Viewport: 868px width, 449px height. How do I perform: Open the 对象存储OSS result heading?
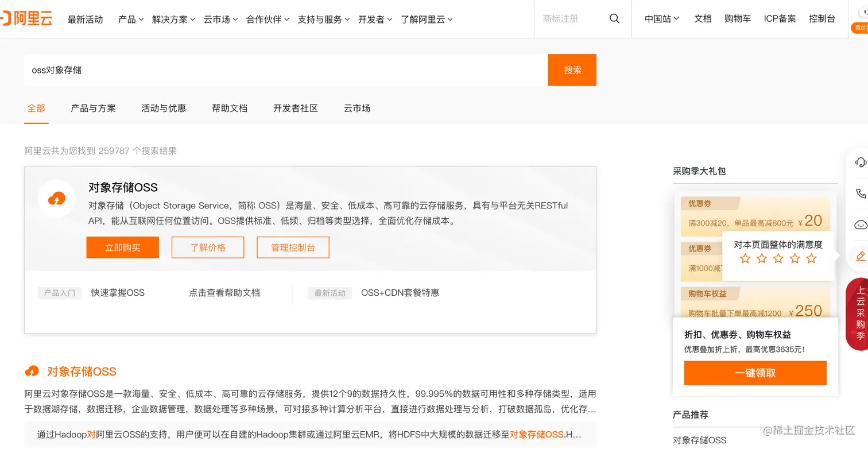tap(82, 371)
